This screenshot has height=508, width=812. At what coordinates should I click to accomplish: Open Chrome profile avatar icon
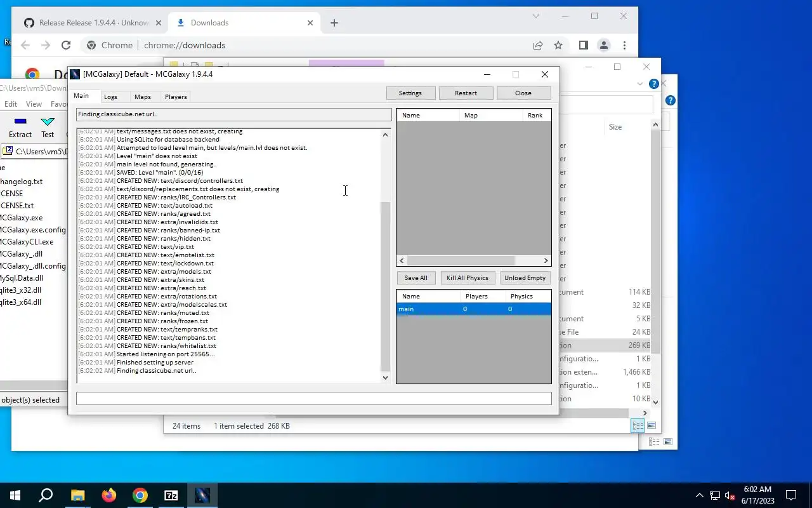(x=604, y=45)
